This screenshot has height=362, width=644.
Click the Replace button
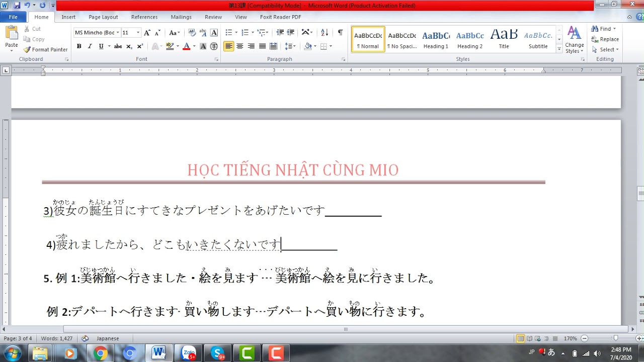605,39
